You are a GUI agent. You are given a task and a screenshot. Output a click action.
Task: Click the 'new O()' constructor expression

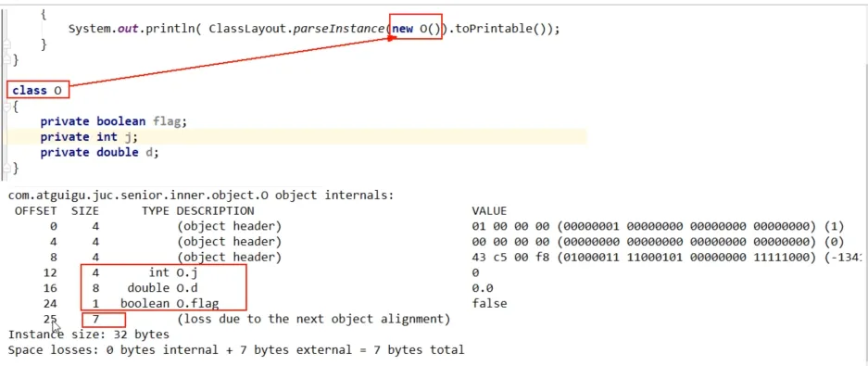[416, 29]
